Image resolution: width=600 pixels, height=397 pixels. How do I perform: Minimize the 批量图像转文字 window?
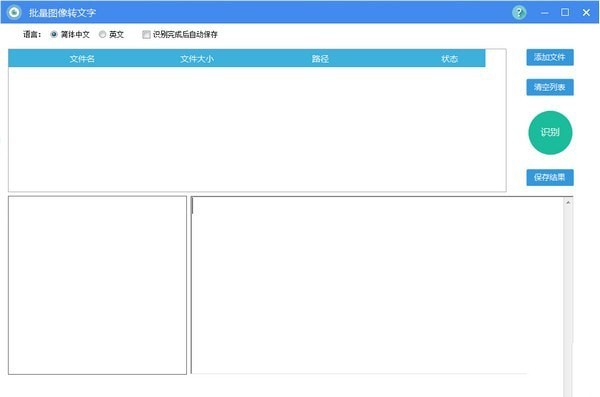tap(545, 13)
